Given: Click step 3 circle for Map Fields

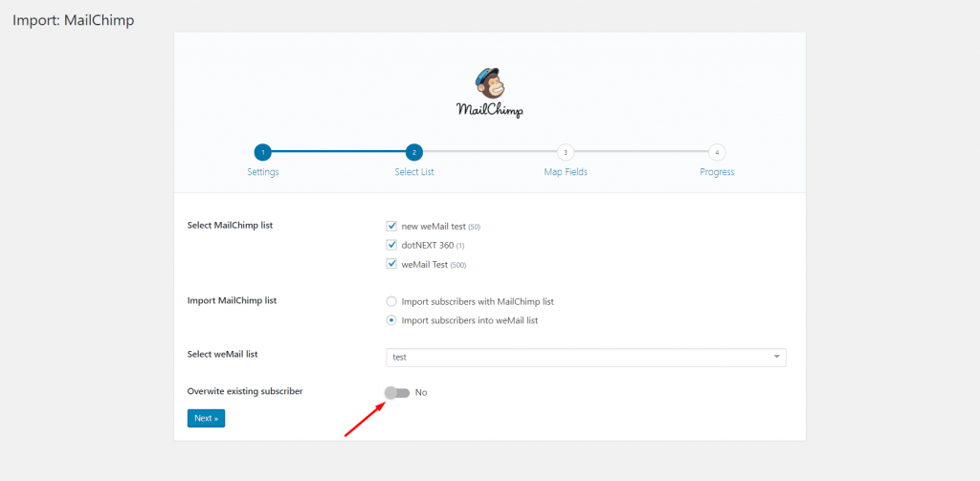Looking at the screenshot, I should click(566, 152).
